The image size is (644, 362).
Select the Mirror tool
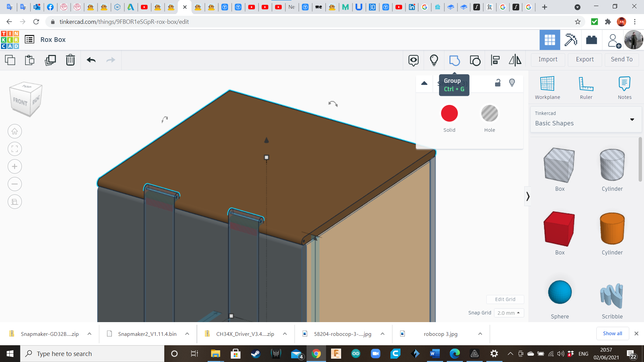pyautogui.click(x=515, y=60)
